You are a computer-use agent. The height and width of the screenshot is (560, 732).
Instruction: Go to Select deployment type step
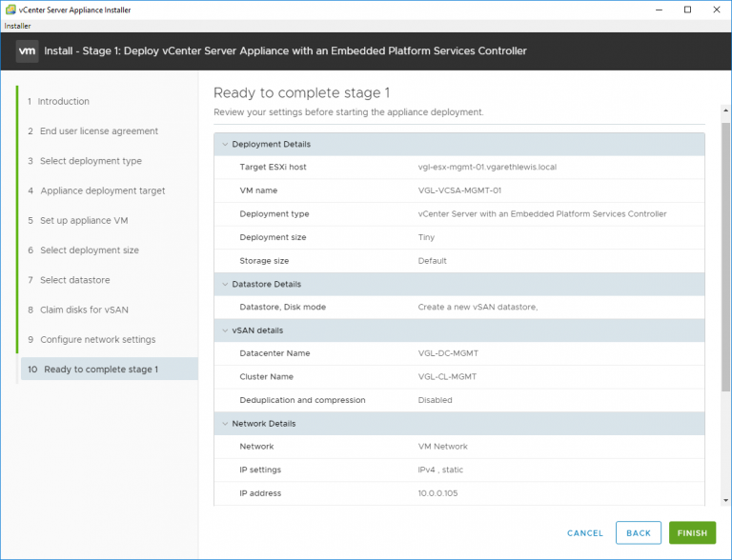(x=85, y=161)
